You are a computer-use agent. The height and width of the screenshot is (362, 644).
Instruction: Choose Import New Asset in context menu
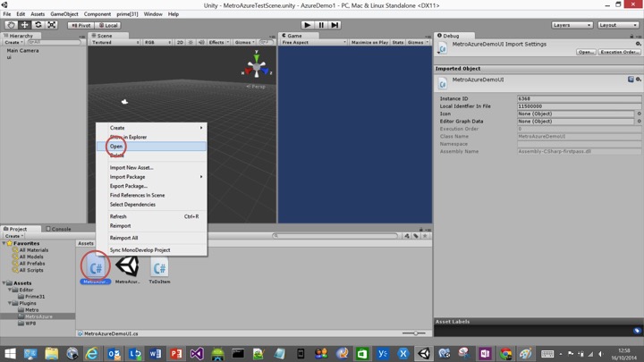151,167
